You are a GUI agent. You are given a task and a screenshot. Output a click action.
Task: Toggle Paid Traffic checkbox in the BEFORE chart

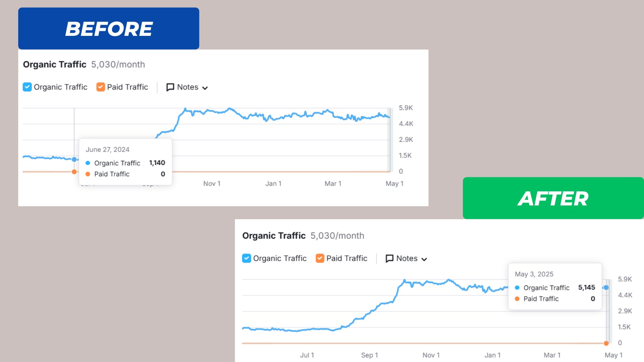(x=101, y=87)
